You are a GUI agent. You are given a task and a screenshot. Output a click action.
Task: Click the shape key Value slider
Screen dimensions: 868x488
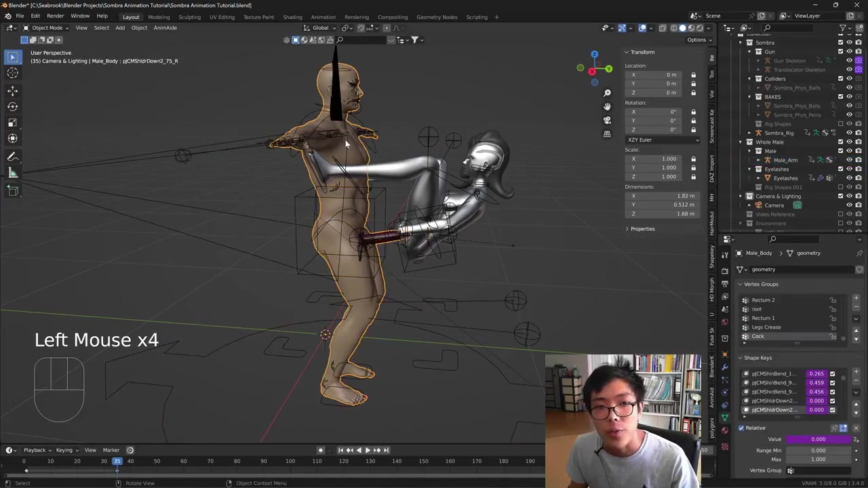[x=818, y=439]
